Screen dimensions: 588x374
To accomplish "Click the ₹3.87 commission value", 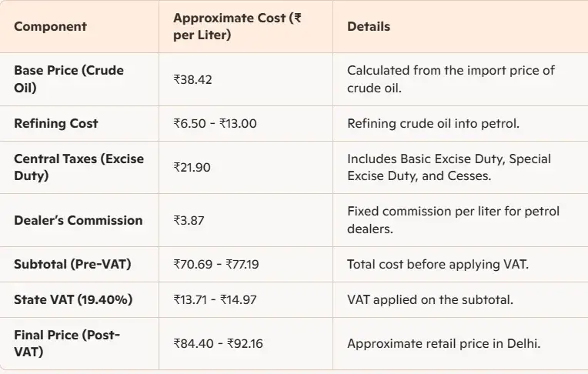I will click(189, 220).
